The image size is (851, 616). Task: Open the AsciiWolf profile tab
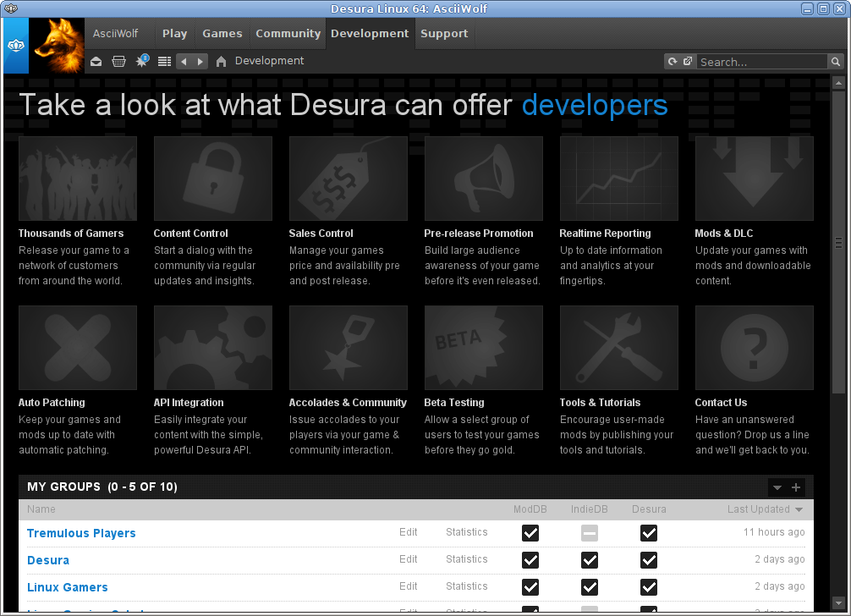tap(116, 34)
